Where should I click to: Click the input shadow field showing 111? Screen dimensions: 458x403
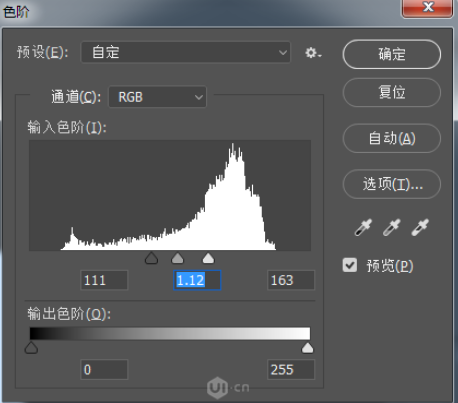[x=104, y=280]
